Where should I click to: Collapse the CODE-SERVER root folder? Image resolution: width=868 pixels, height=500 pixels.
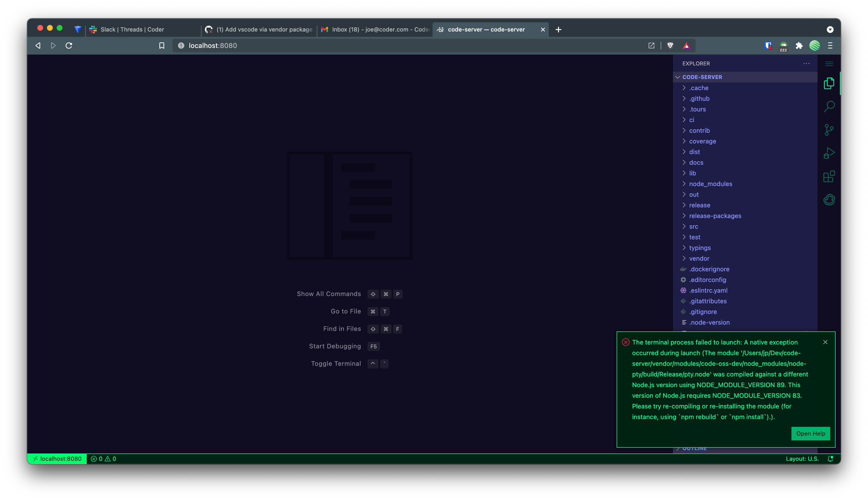[x=745, y=77]
